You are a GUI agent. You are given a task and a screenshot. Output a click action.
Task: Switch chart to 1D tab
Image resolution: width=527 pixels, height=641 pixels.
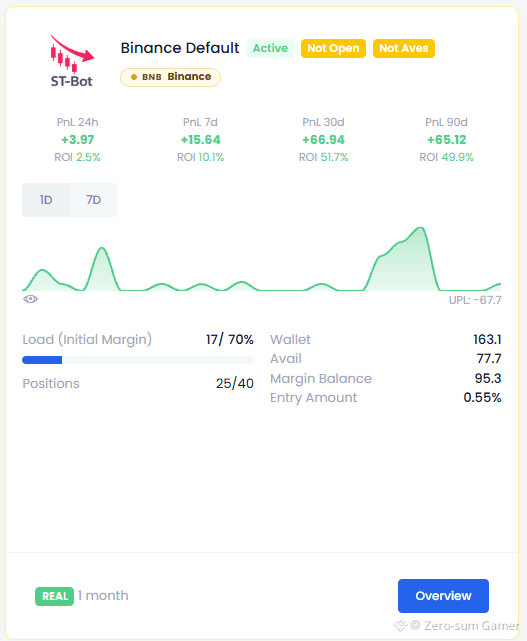[46, 200]
